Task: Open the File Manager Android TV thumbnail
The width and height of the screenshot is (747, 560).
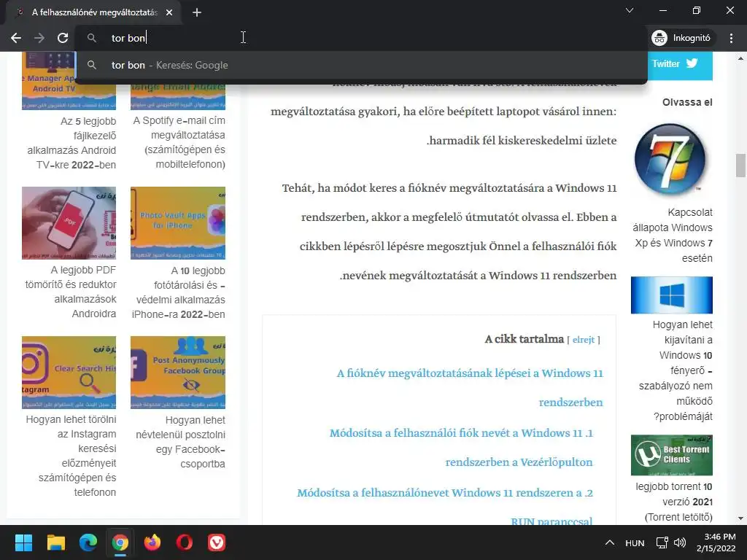Action: 69,81
